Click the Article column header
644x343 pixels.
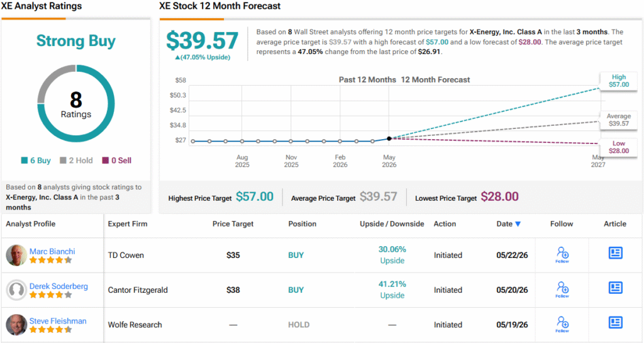pos(615,224)
